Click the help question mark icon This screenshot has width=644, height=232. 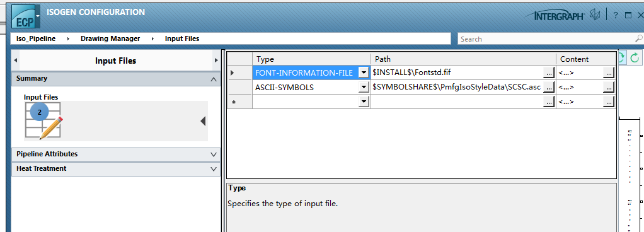(615, 16)
